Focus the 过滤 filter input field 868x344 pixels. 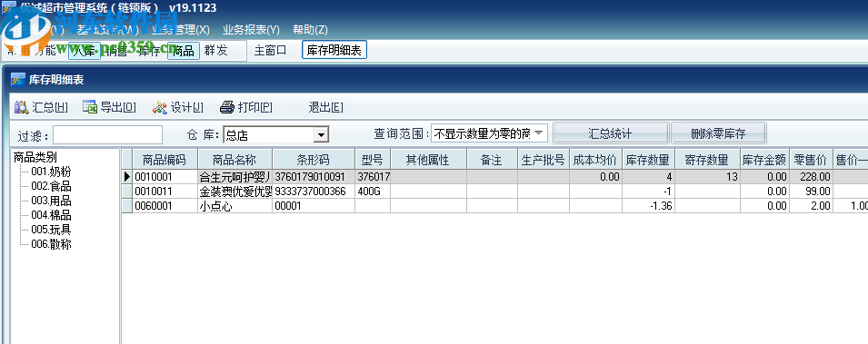[x=107, y=135]
